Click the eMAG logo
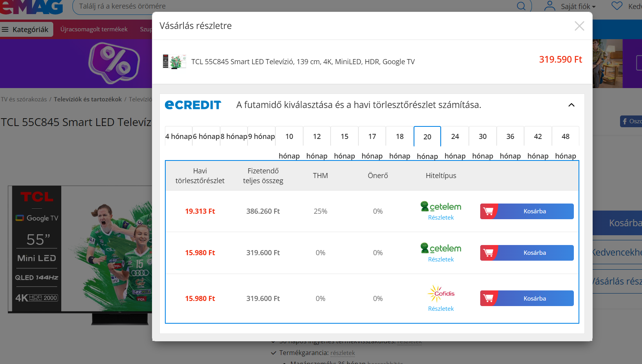The image size is (642, 364). (x=32, y=7)
